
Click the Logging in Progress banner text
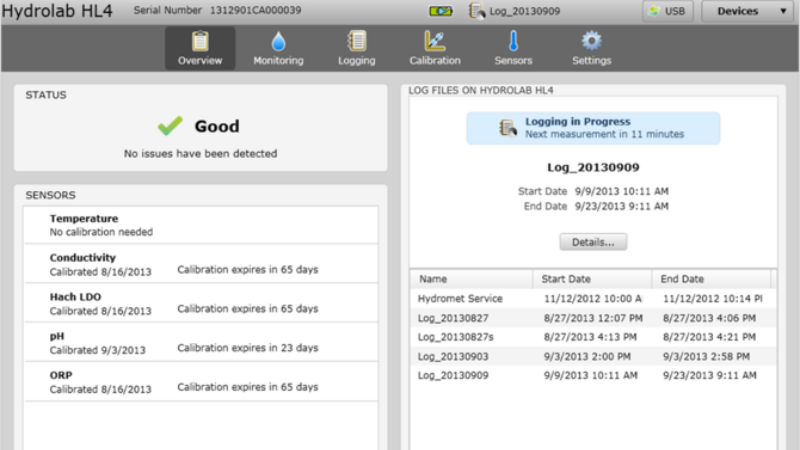578,121
